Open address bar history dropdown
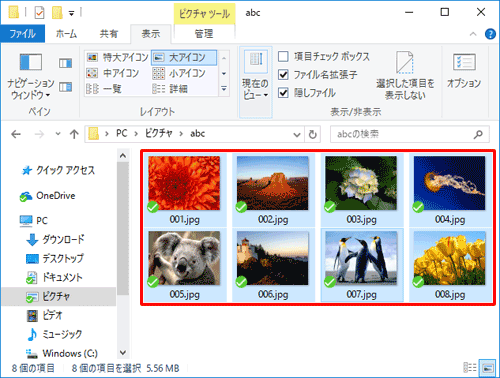500x378 pixels. [x=297, y=135]
